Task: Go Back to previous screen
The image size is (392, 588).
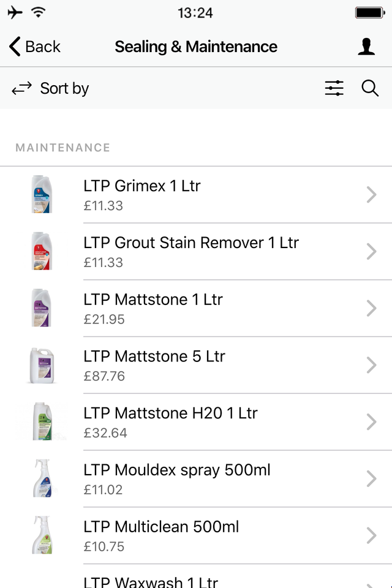Action: (x=34, y=47)
